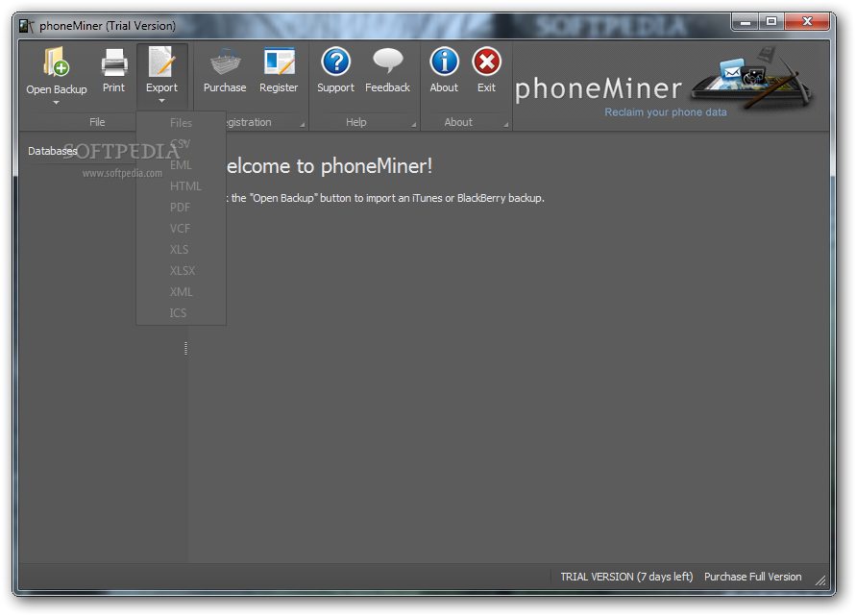
Task: Click the Feedback speech bubble icon
Action: [387, 61]
